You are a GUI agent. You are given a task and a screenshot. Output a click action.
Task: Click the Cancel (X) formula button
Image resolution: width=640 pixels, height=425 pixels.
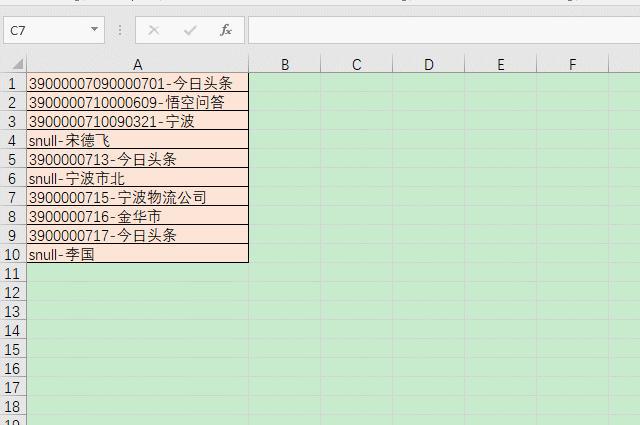pos(153,30)
